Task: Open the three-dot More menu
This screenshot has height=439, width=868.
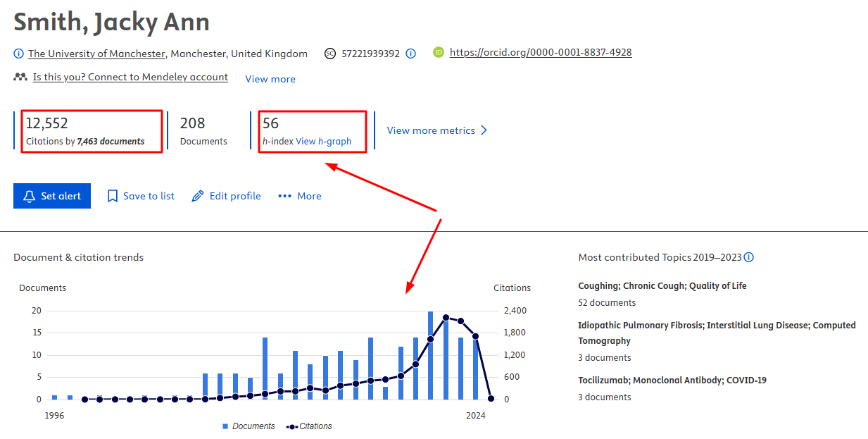Action: tap(300, 196)
